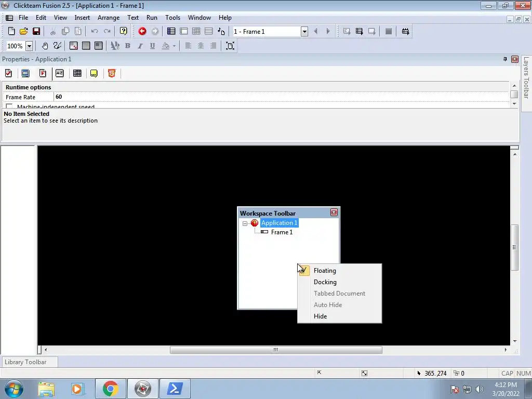Open the View menu
This screenshot has width=532, height=399.
pyautogui.click(x=60, y=18)
